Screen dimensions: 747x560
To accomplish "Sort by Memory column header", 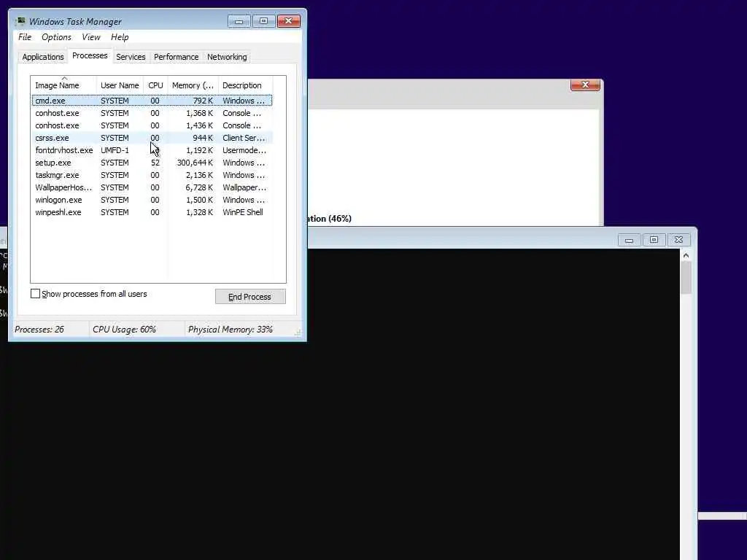I will click(x=193, y=85).
